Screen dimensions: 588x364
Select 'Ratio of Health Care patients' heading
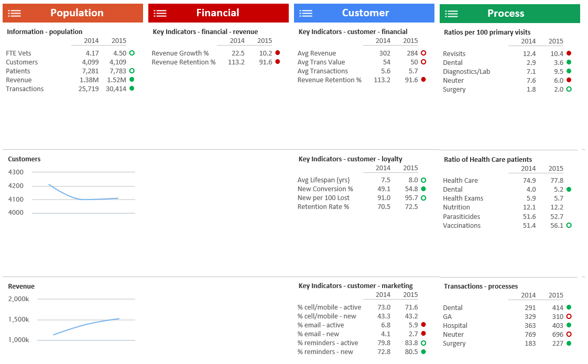click(x=488, y=159)
